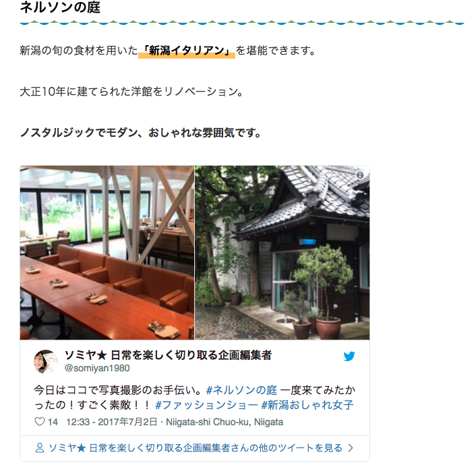Image resolution: width=476 pixels, height=465 pixels.
Task: Like the tweet with the heart icon
Action: click(x=40, y=422)
